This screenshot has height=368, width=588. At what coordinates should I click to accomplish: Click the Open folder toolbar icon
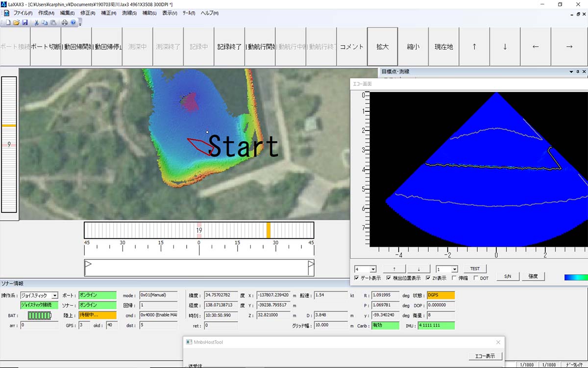16,23
